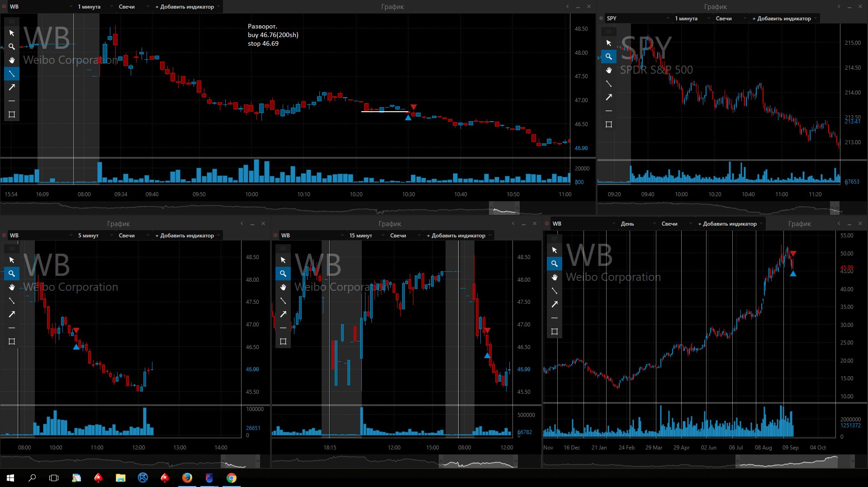Toggle link indicator on SPY chart
This screenshot has width=868, height=487.
click(x=601, y=19)
